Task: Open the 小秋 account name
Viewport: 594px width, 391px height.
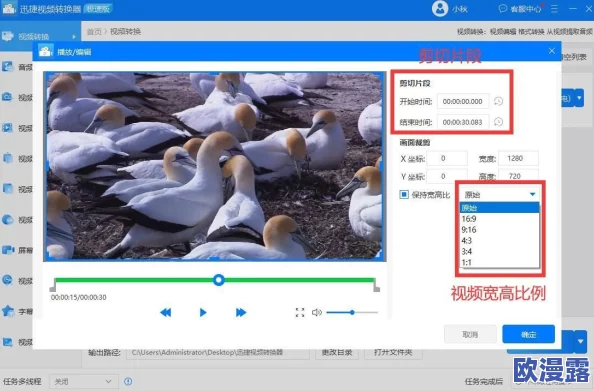Action: (x=460, y=9)
